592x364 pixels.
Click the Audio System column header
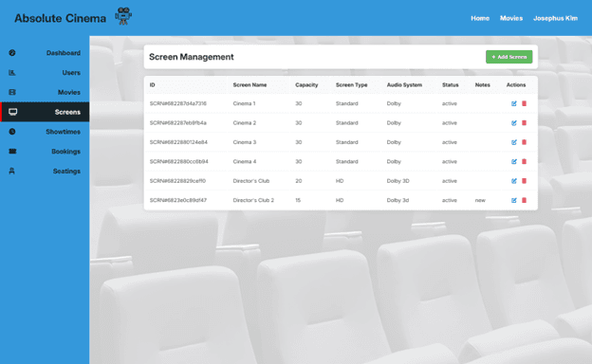(404, 85)
